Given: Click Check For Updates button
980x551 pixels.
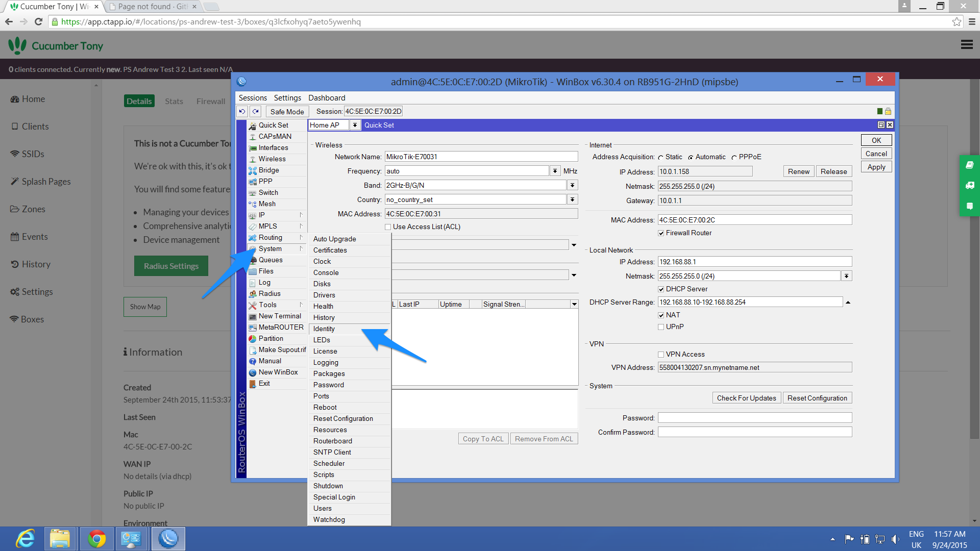Looking at the screenshot, I should click(746, 398).
